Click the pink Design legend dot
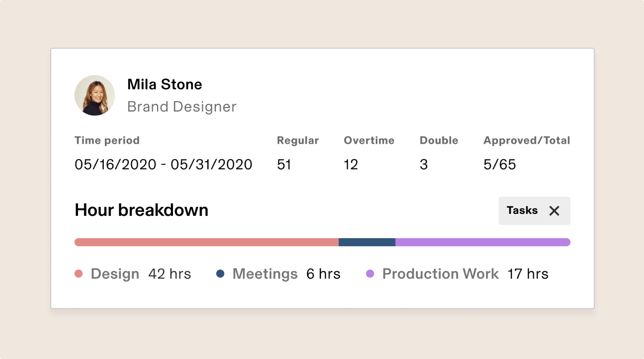The width and height of the screenshot is (644, 359). point(79,273)
